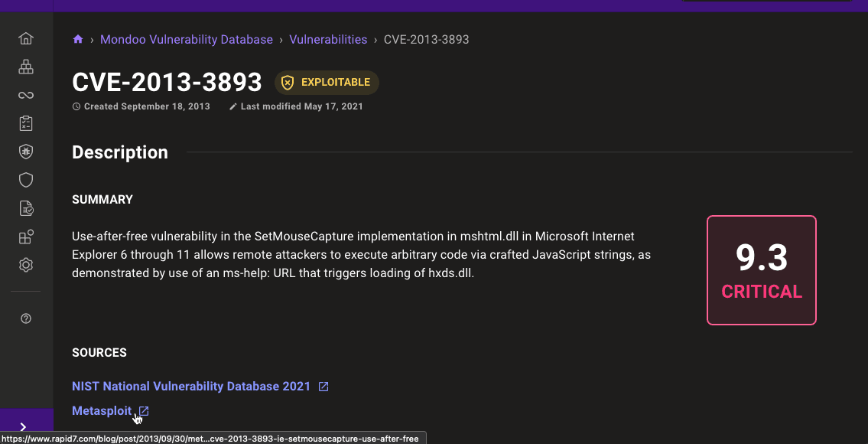The image size is (868, 444).
Task: Open the Mondoo Vulnerability Database breadcrumb
Action: pos(186,39)
